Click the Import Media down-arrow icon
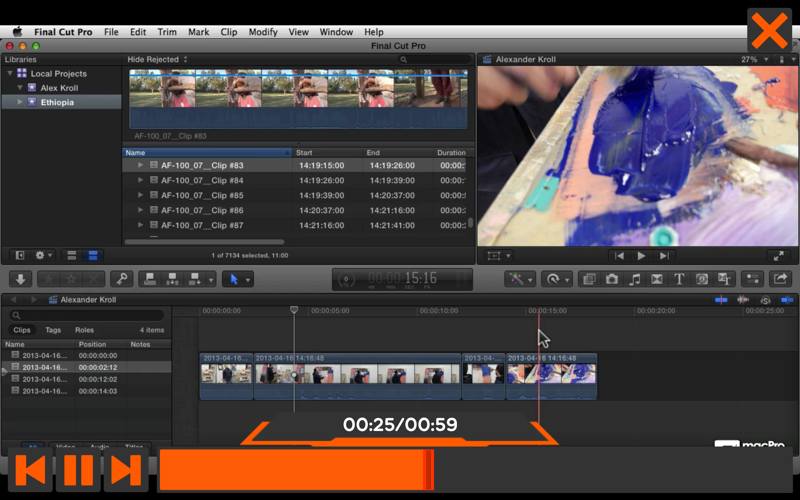 [20, 279]
